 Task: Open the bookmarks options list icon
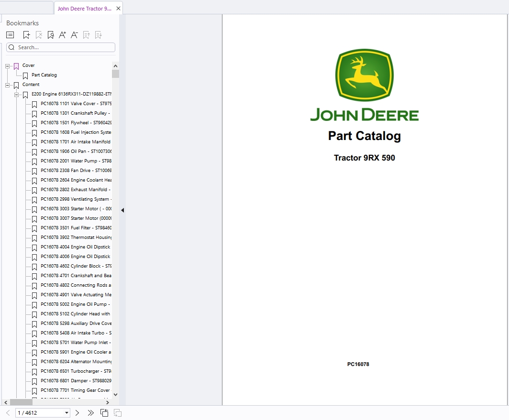pos(10,35)
